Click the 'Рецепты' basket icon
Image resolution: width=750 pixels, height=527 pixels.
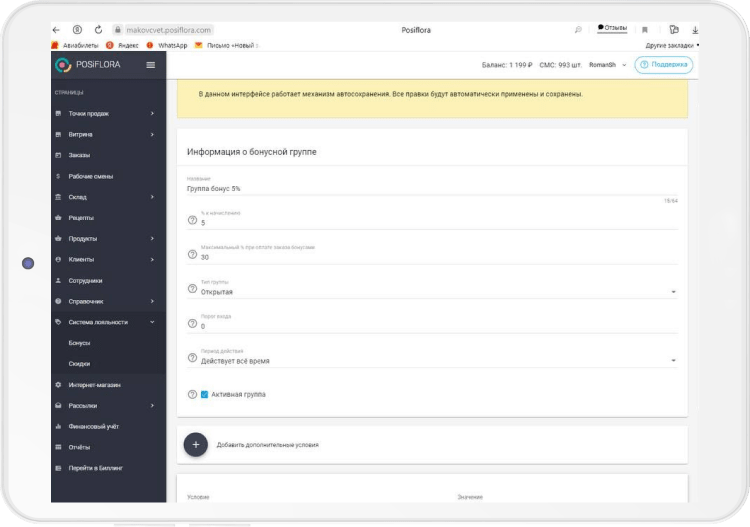pos(58,218)
